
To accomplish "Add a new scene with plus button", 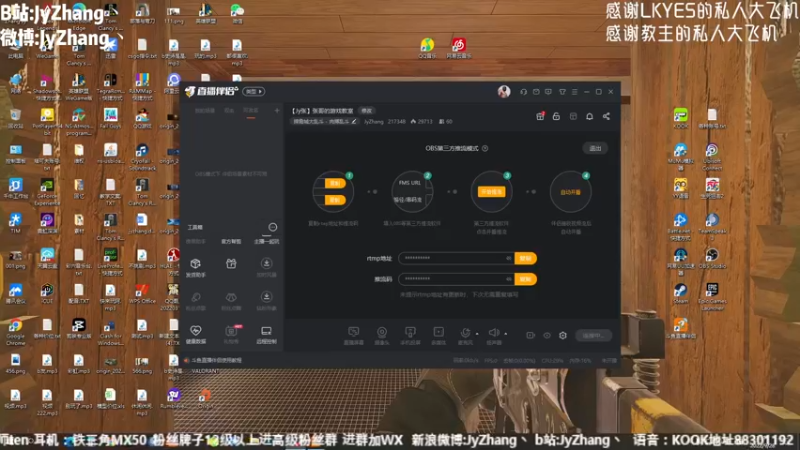I will (x=277, y=111).
